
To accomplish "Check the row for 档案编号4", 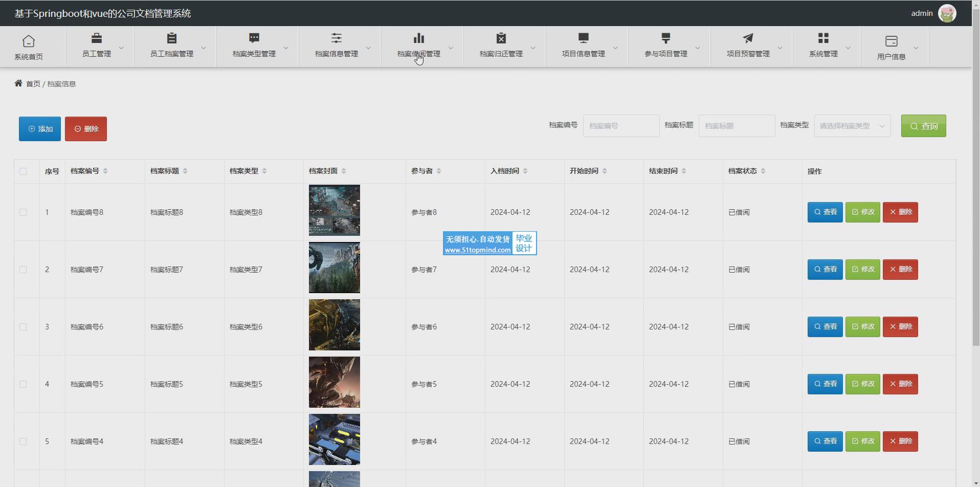I will point(23,441).
